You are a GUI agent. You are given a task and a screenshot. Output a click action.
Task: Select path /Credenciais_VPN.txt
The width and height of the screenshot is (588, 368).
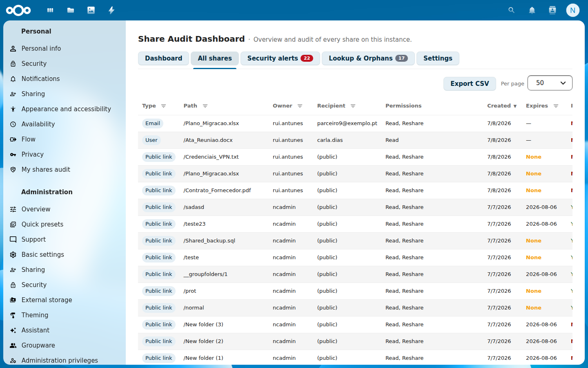tap(211, 157)
